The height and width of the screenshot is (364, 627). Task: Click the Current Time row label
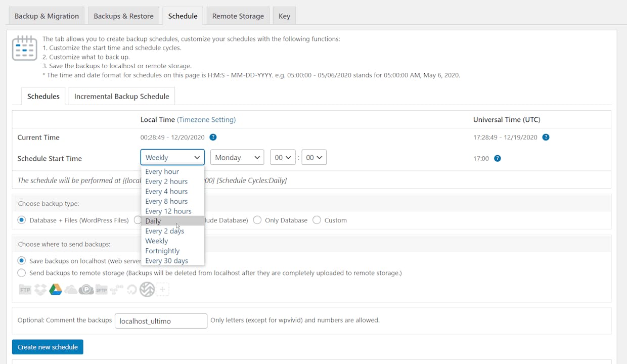click(x=38, y=138)
